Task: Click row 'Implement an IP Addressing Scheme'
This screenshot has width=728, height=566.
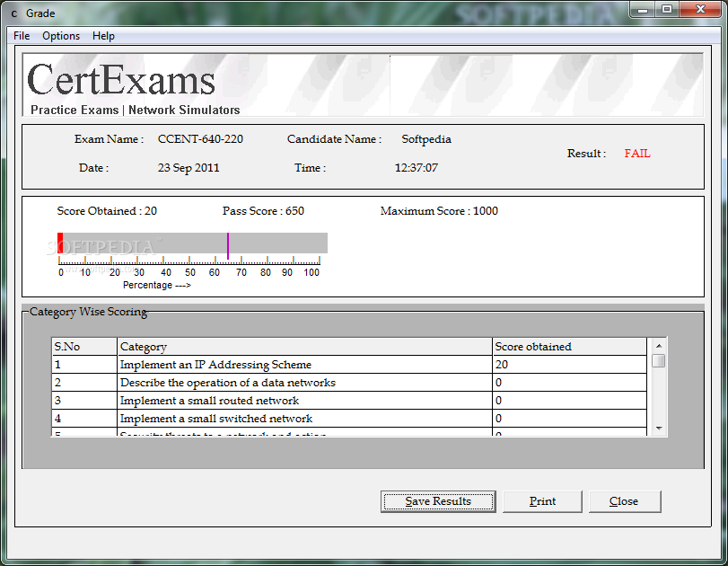Action: [349, 365]
